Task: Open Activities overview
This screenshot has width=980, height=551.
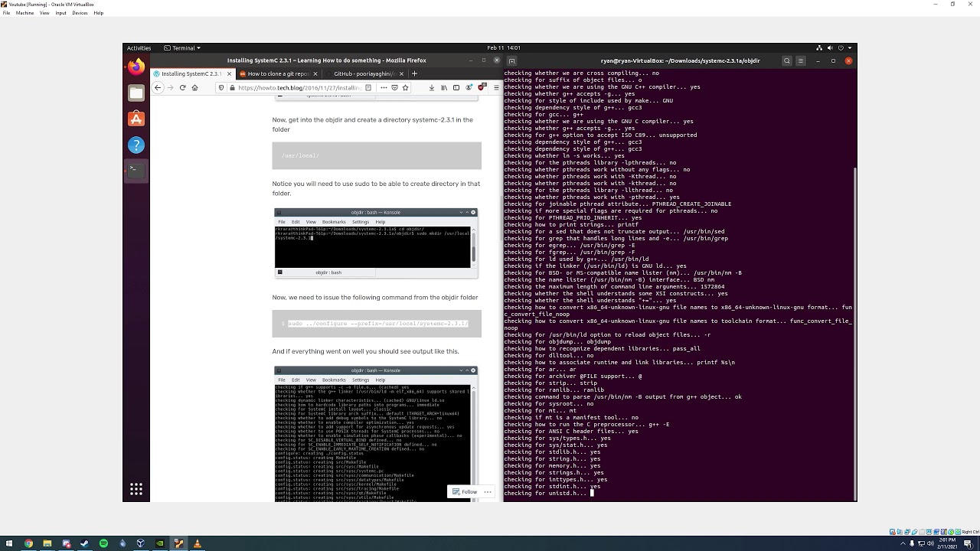Action: (139, 47)
